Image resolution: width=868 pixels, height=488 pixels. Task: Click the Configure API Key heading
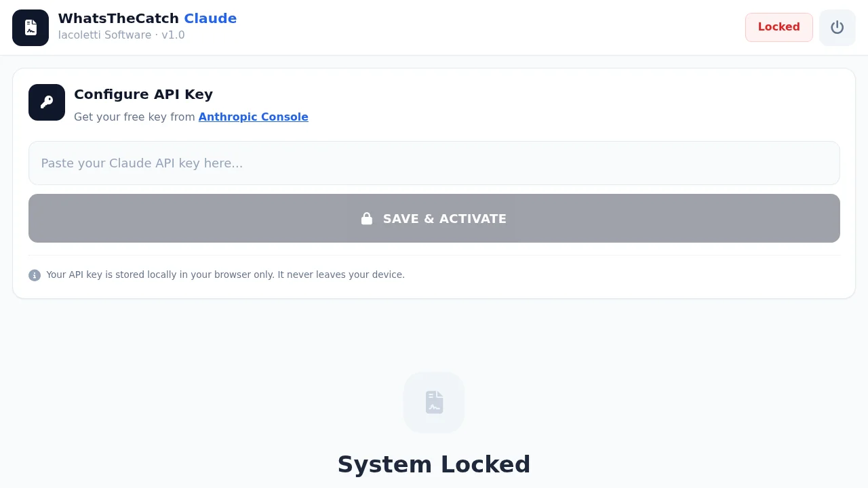143,94
